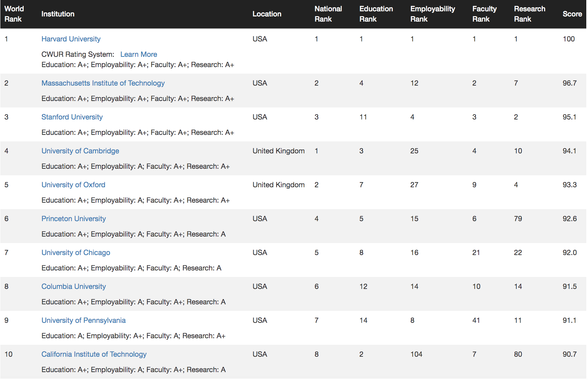The image size is (588, 380).
Task: Click United Kingdom in Oxford row
Action: 279,185
